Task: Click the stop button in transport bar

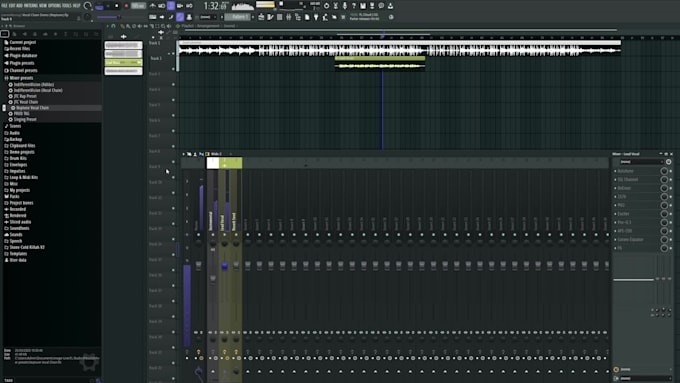Action: coord(117,6)
